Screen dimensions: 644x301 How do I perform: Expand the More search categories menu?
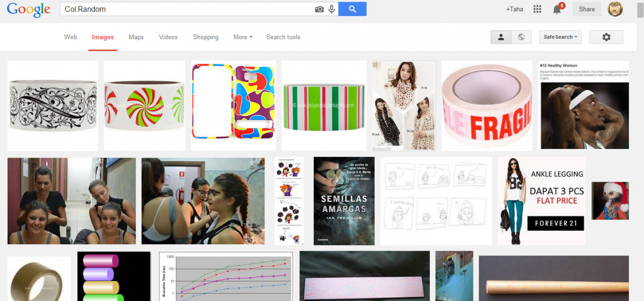point(243,37)
